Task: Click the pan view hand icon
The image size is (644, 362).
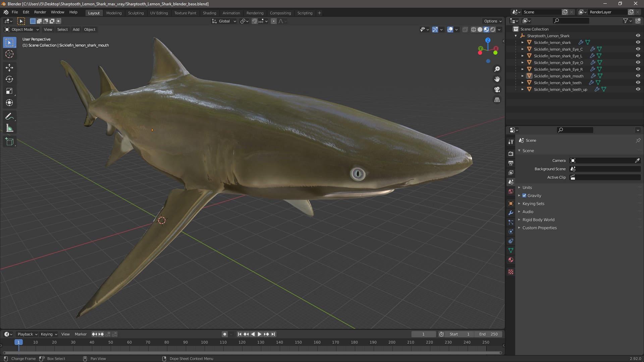Action: pyautogui.click(x=497, y=79)
